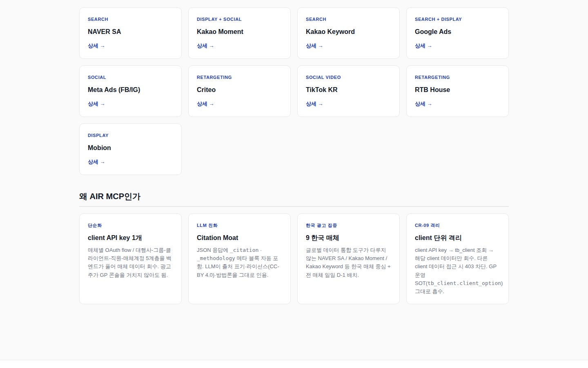588x368 pixels.
Task: Click the Kakao Keyword card title
Action: coord(330,31)
